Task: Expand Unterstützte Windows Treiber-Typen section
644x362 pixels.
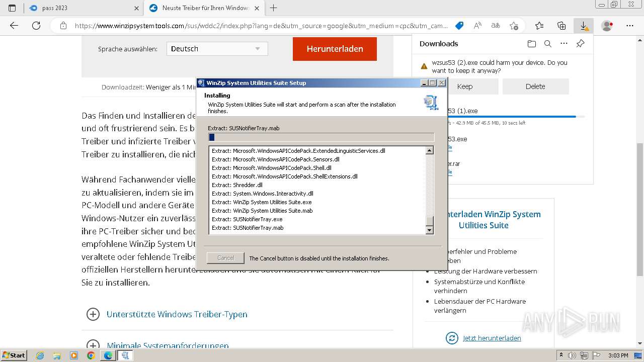Action: click(x=93, y=314)
